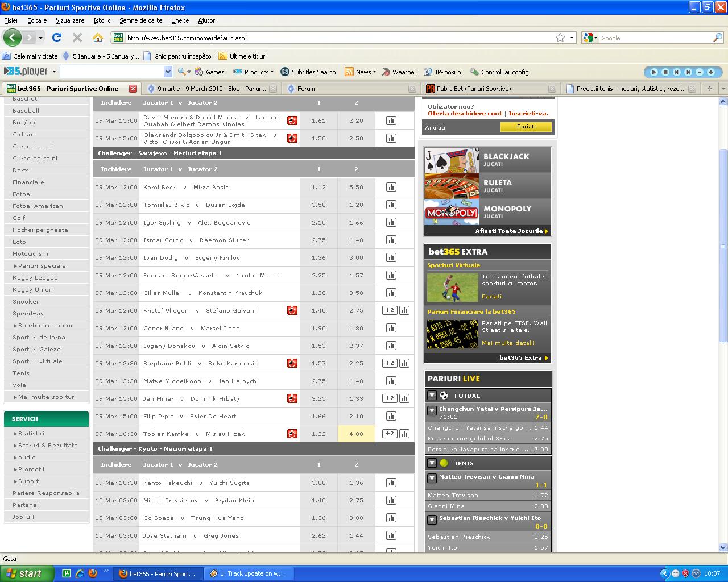Click Inscrieti-va registration link

(x=528, y=113)
